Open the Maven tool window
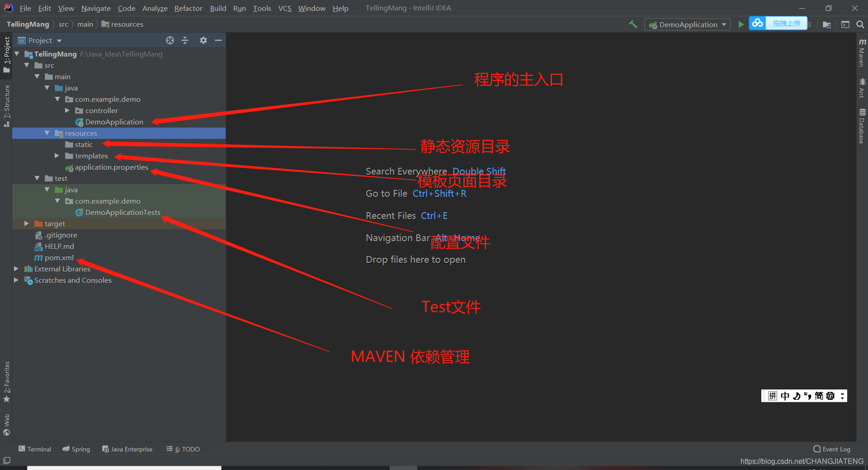Image resolution: width=868 pixels, height=470 pixels. tap(862, 52)
